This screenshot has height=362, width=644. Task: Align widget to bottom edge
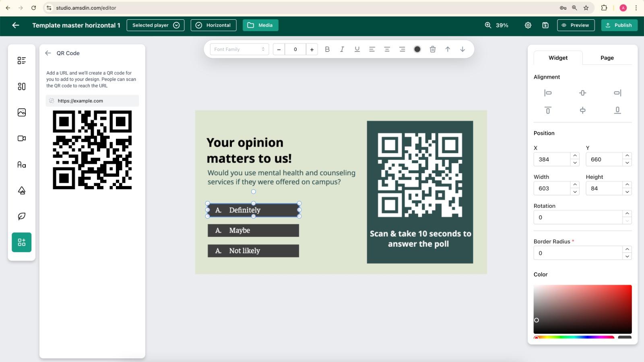pyautogui.click(x=617, y=110)
